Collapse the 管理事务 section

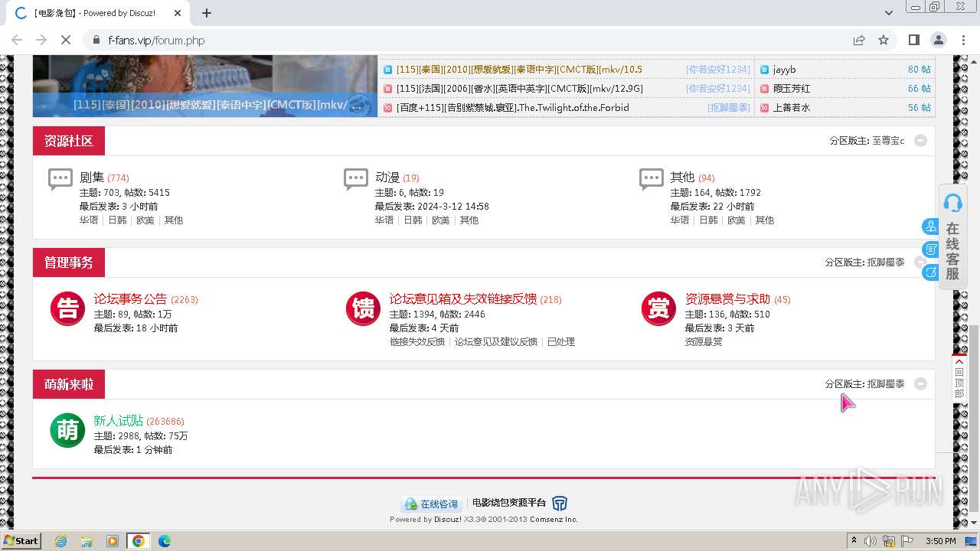coord(921,262)
